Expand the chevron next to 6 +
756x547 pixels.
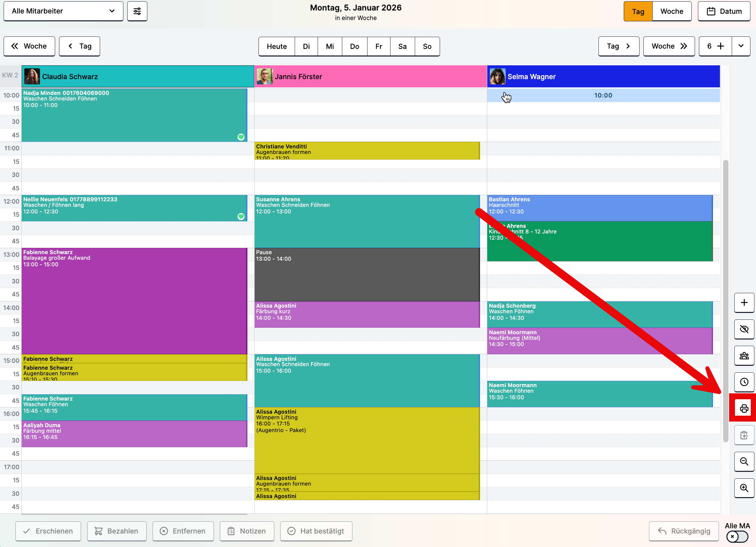(741, 46)
